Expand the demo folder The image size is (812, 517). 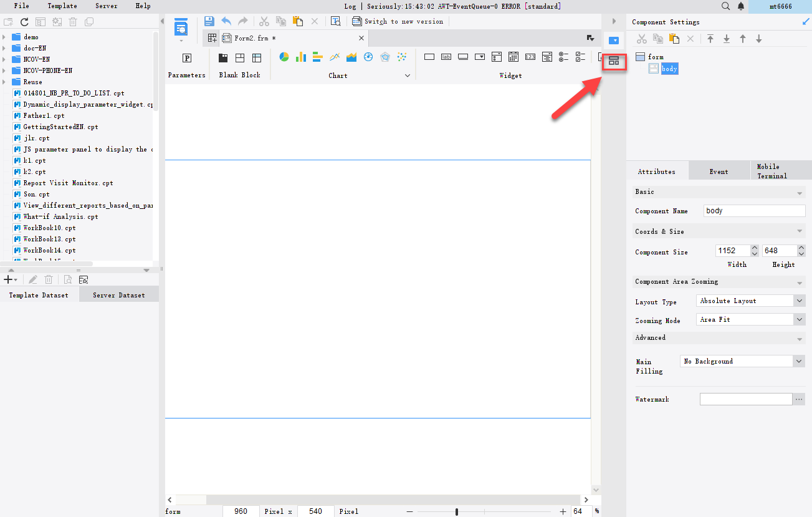(x=4, y=37)
